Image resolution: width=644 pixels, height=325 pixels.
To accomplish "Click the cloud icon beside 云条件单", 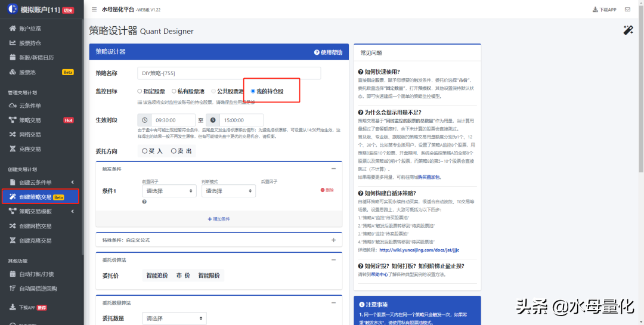I will (13, 106).
